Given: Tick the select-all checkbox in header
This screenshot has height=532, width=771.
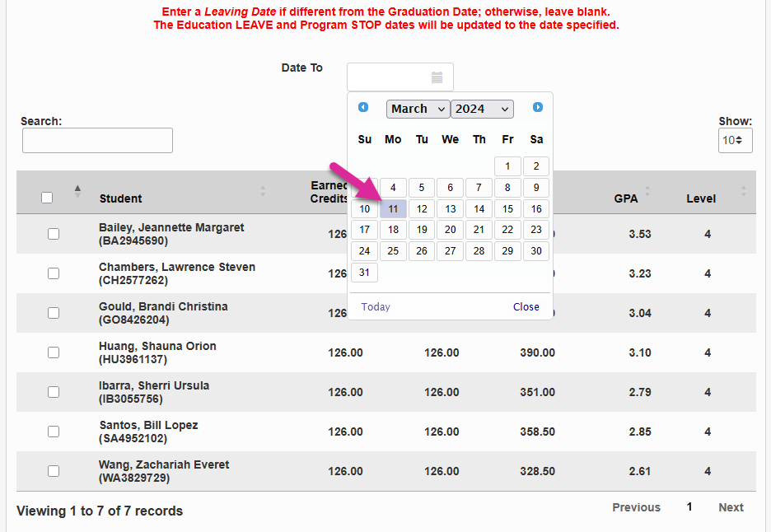Looking at the screenshot, I should click(47, 198).
